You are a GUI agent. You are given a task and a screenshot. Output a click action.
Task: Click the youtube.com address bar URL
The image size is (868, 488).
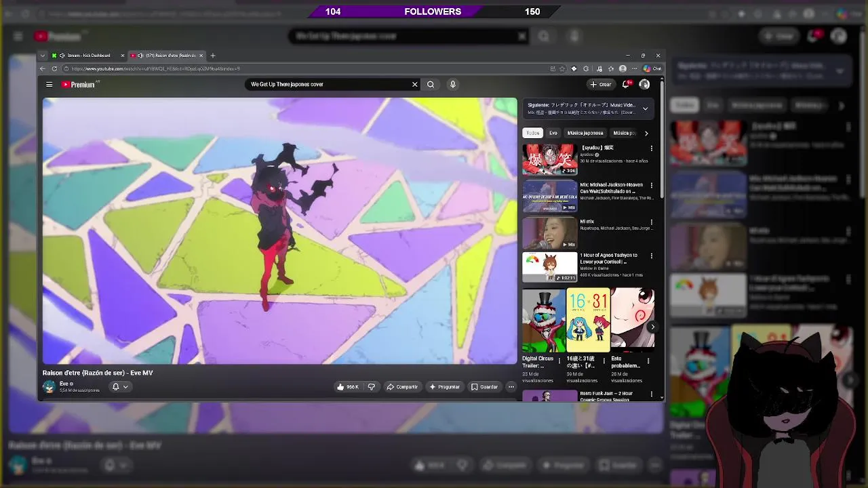(x=155, y=68)
